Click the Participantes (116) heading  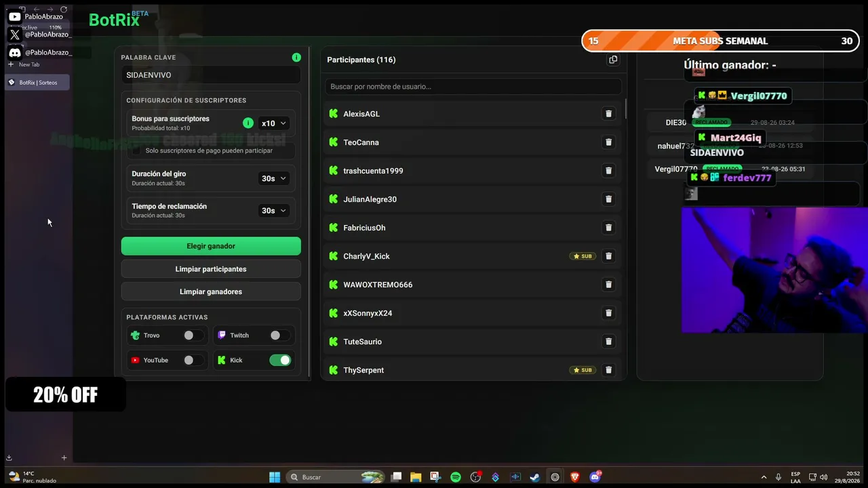(x=361, y=60)
